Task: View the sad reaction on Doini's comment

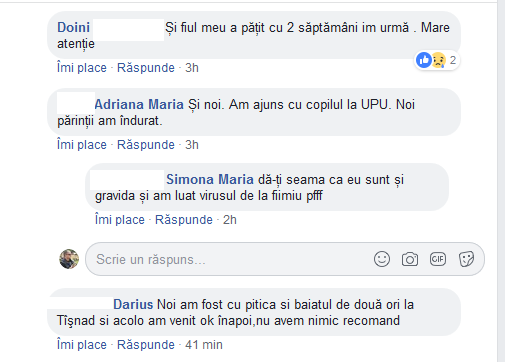Action: [438, 60]
